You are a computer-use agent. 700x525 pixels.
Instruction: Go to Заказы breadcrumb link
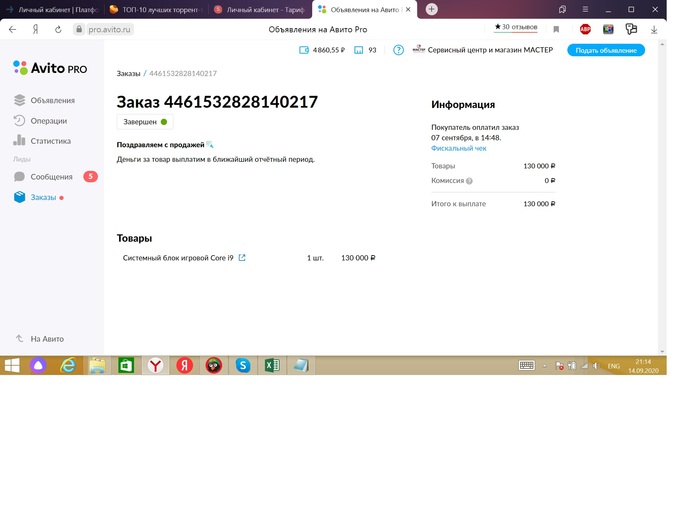click(128, 74)
